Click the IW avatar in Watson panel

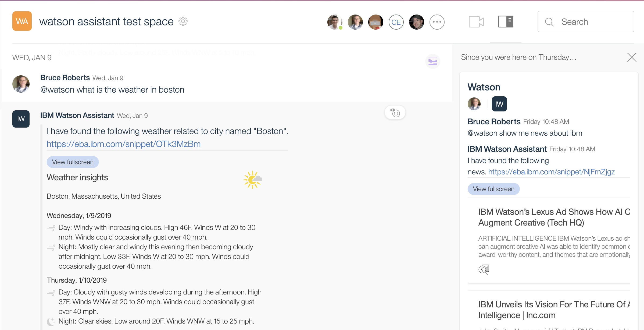pyautogui.click(x=499, y=104)
